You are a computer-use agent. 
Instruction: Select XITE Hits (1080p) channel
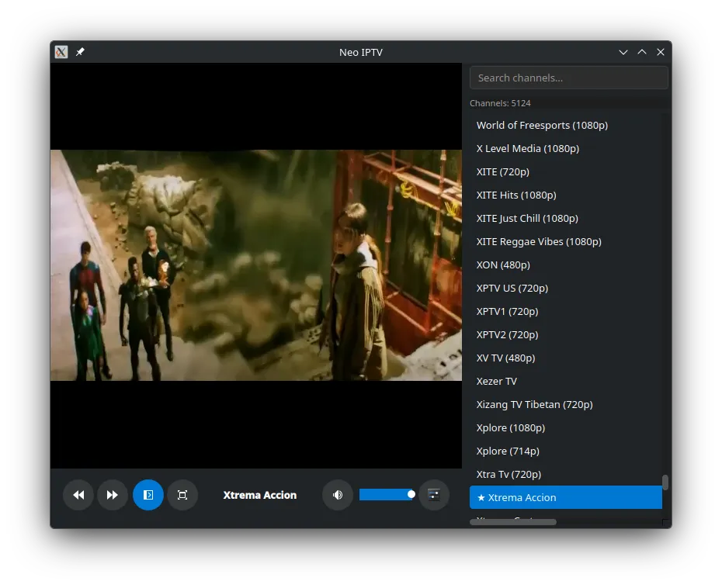coord(516,195)
